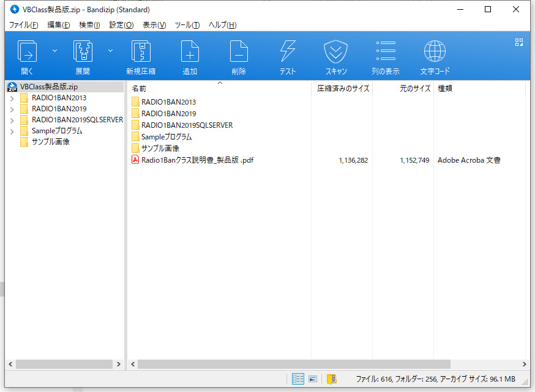This screenshot has height=392, width=535.
Task: Click the yellow archive icon in status bar
Action: (332, 379)
